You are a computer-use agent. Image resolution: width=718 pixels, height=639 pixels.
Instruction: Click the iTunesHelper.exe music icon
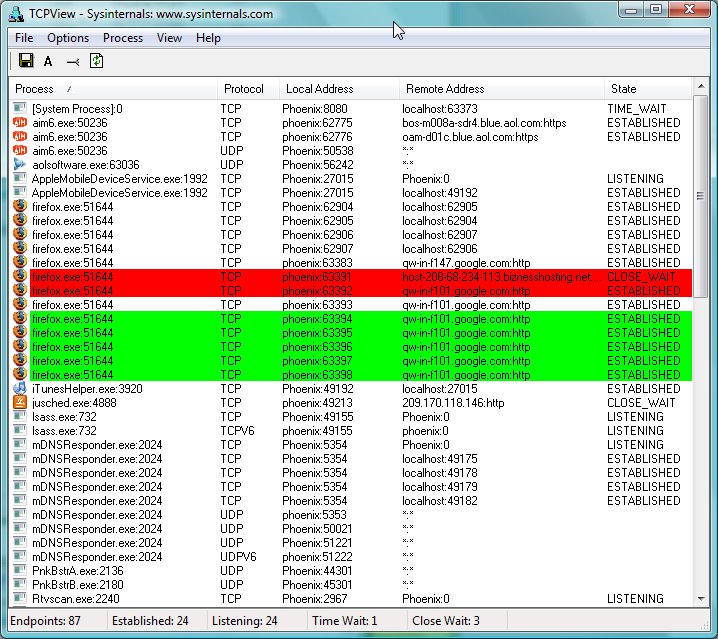point(20,388)
